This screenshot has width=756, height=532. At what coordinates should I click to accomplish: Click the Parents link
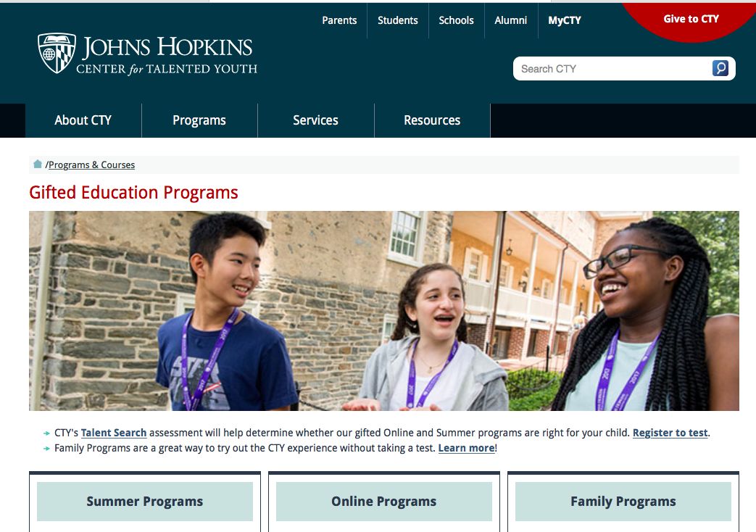pos(339,20)
